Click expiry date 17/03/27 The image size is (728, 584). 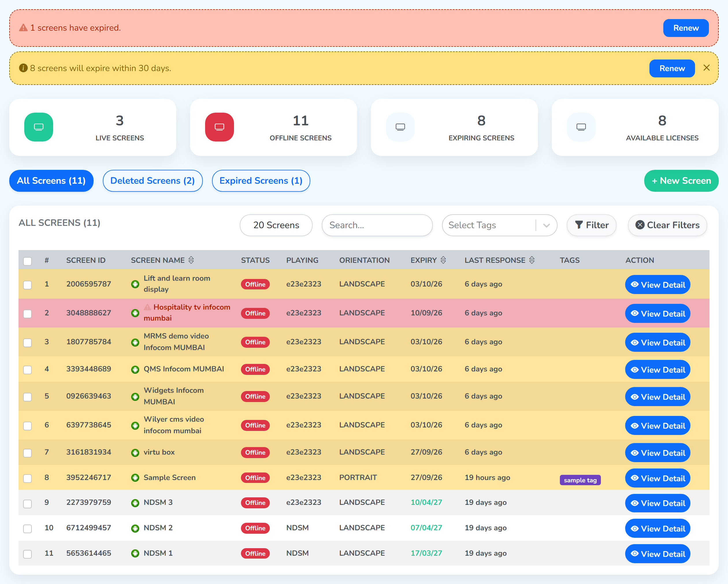pos(426,553)
